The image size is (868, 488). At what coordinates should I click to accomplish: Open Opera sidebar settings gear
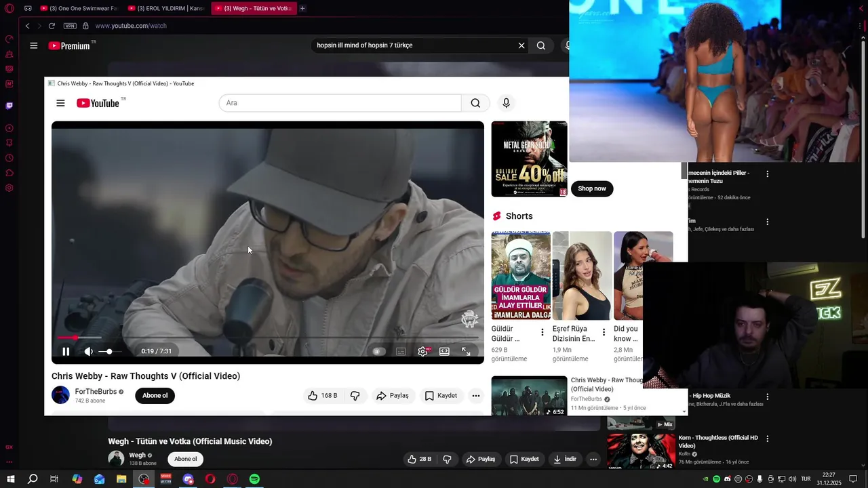pyautogui.click(x=9, y=188)
